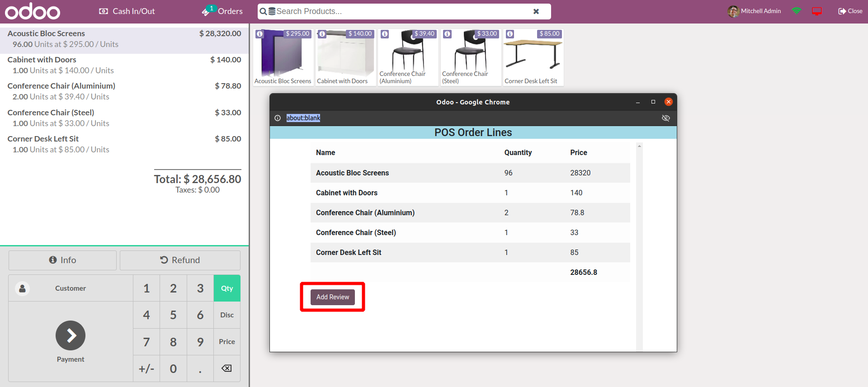
Task: Click the Quantity column header in popup
Action: [x=518, y=153]
